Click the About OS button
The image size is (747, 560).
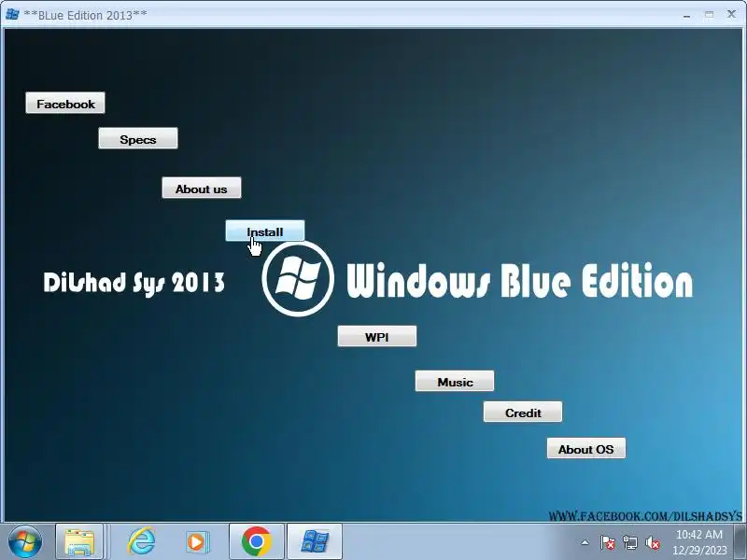click(586, 448)
